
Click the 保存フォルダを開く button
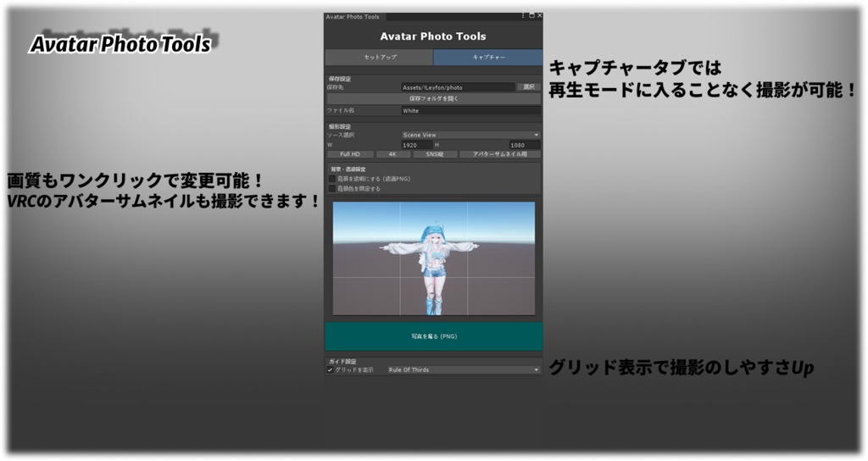[x=433, y=98]
